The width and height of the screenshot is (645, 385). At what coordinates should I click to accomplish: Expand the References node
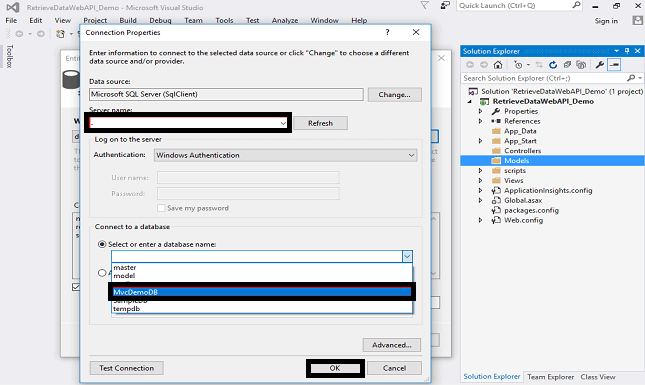pos(480,121)
